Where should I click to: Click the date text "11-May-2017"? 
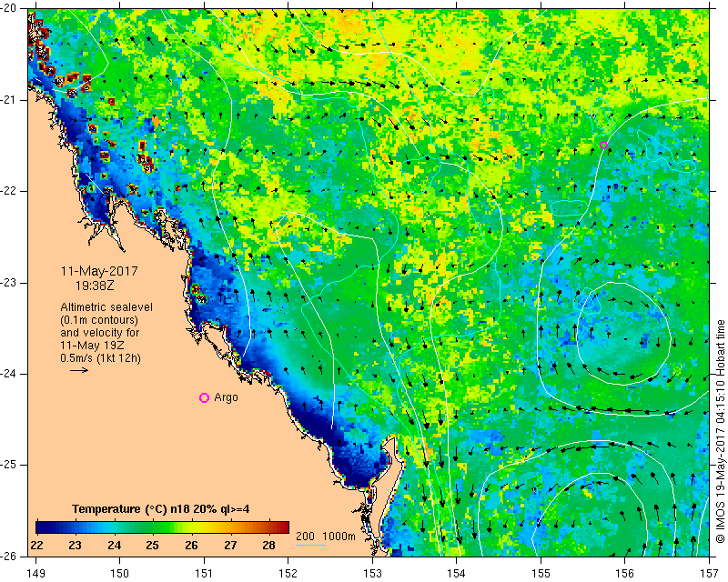click(99, 271)
